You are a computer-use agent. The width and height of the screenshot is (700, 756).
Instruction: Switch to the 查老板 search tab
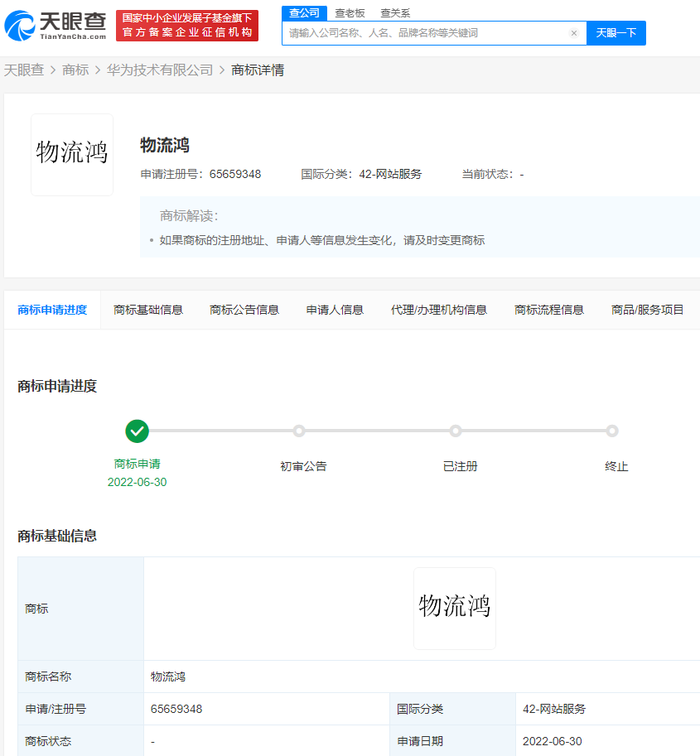[x=350, y=13]
